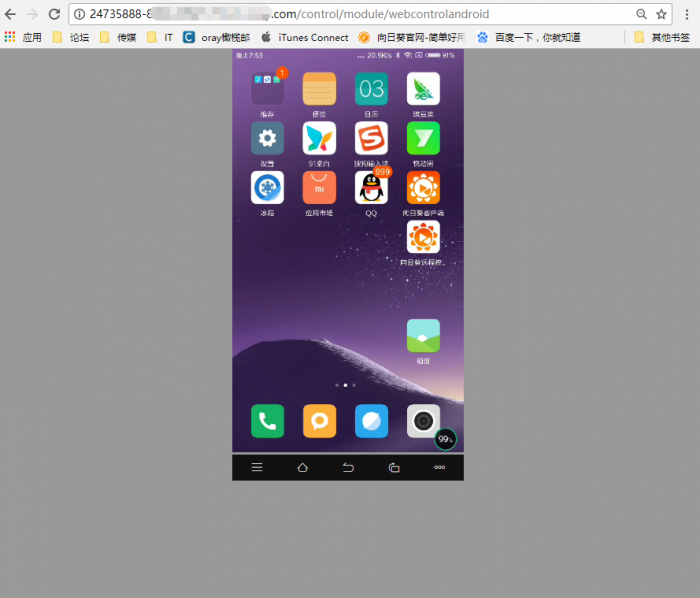Launch the Mi app store icon

click(319, 187)
